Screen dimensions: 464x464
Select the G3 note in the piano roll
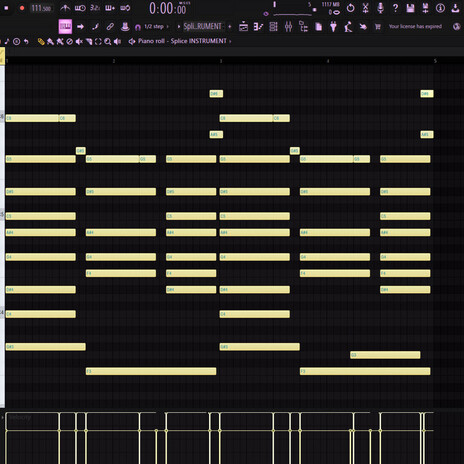coord(385,355)
